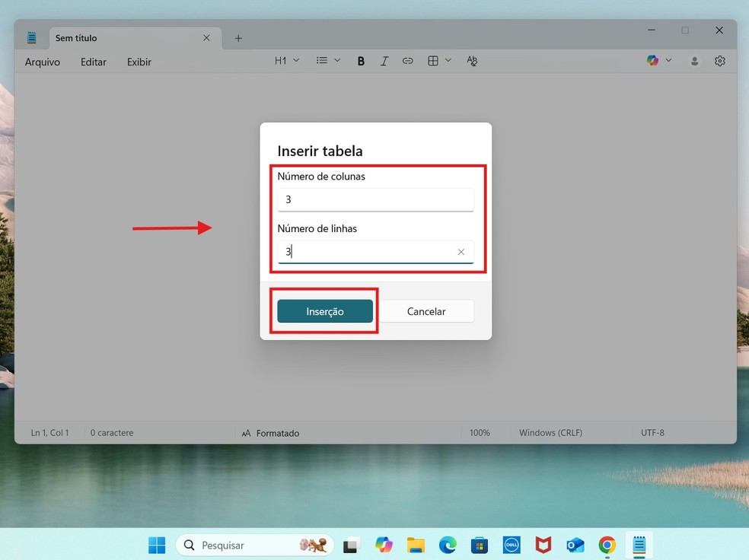Click 0 caractere in status bar
Viewport: 749px width, 560px height.
point(112,432)
